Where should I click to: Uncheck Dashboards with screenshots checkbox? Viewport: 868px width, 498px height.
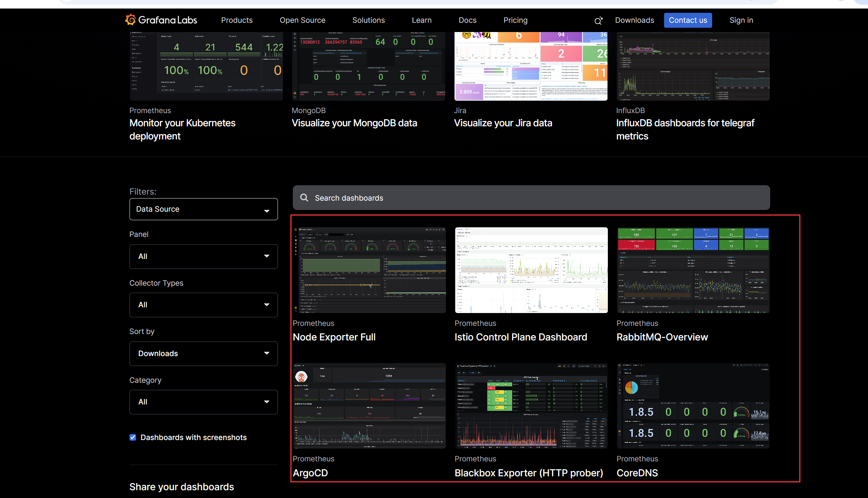pos(133,437)
